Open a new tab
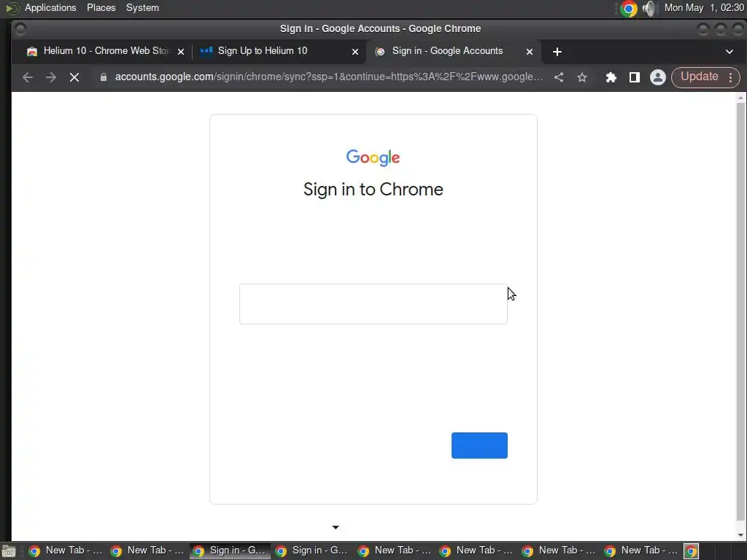 tap(557, 52)
